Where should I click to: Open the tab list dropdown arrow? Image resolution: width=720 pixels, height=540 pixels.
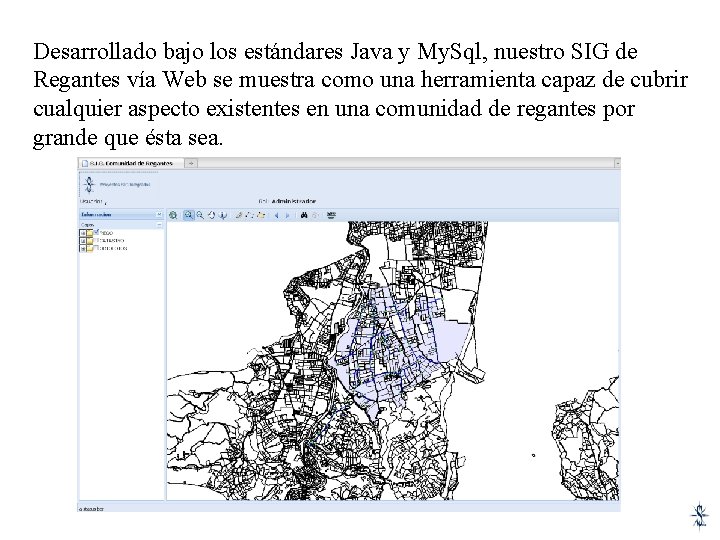617,163
